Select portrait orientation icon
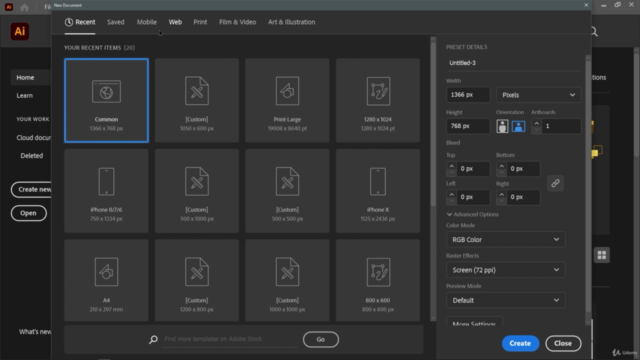The image size is (640, 360). 502,126
